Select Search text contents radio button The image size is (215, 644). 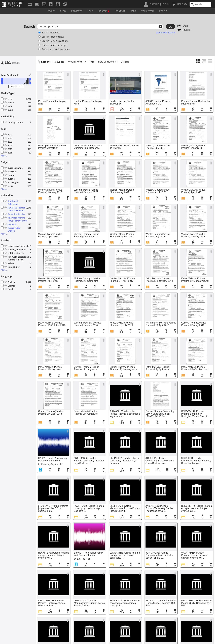coord(39,37)
